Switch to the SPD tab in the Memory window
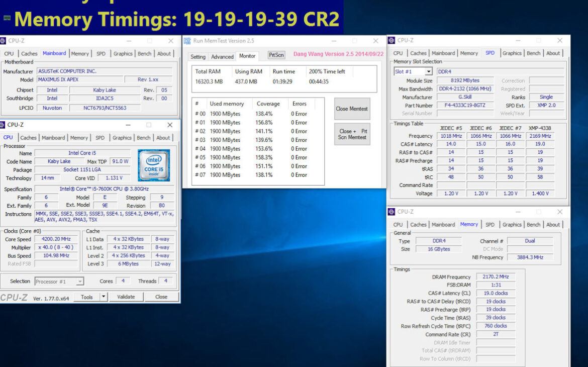The image size is (588, 367). 490,224
